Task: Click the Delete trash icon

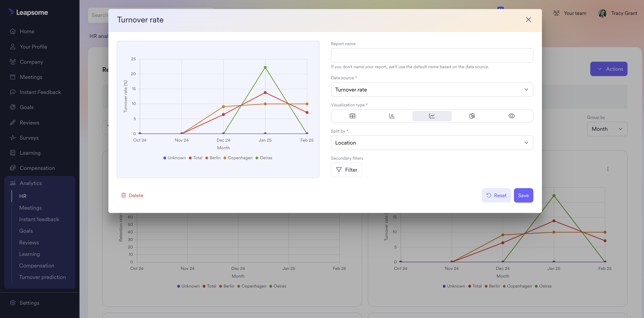Action: [x=124, y=195]
